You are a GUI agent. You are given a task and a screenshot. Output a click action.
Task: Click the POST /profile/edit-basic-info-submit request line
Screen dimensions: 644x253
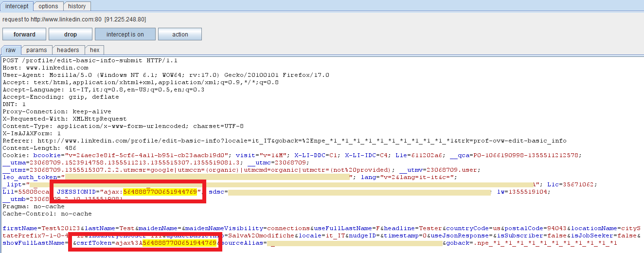point(90,61)
